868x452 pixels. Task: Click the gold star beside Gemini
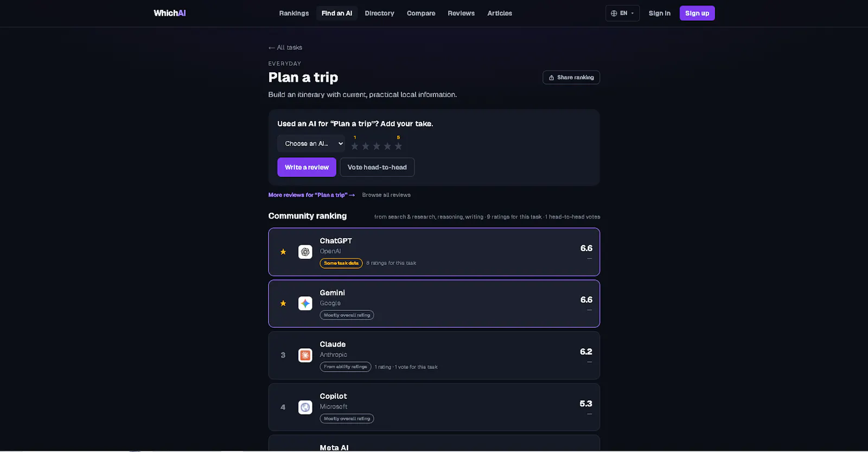point(283,303)
